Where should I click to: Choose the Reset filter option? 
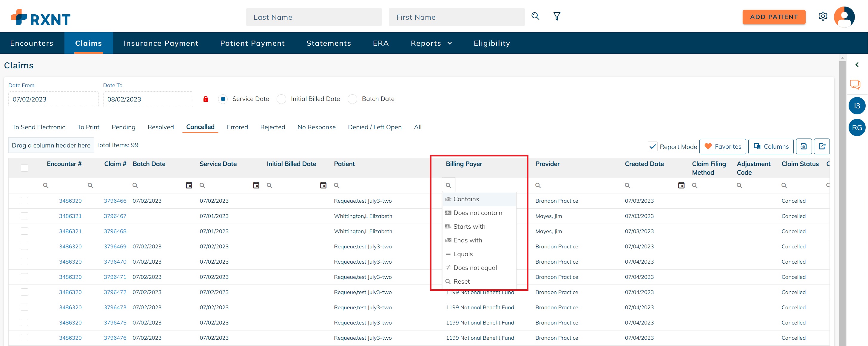[479, 281]
